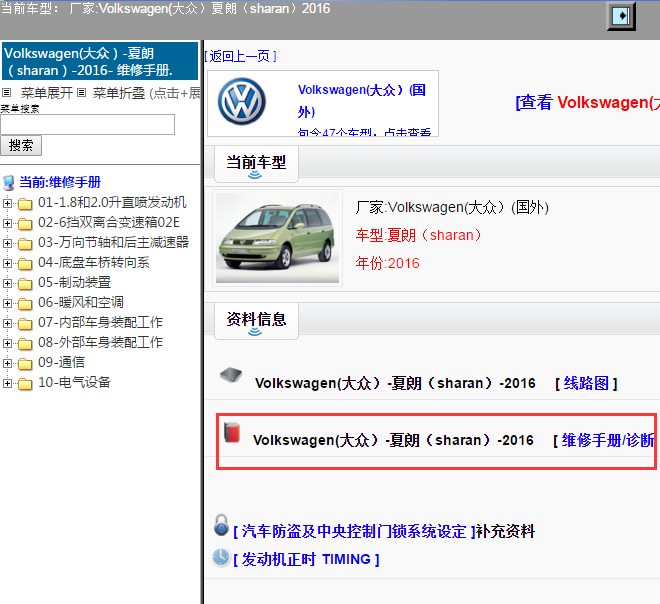This screenshot has height=604, width=660.
Task: Click the 年份:2016 red text
Action: pos(388,263)
